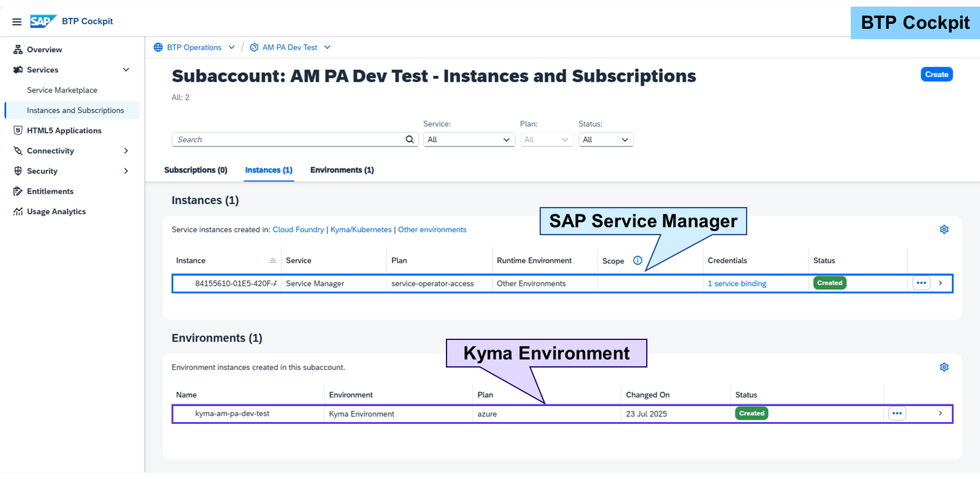Expand the Service Manager instance row details
This screenshot has height=479, width=980.
(x=941, y=283)
